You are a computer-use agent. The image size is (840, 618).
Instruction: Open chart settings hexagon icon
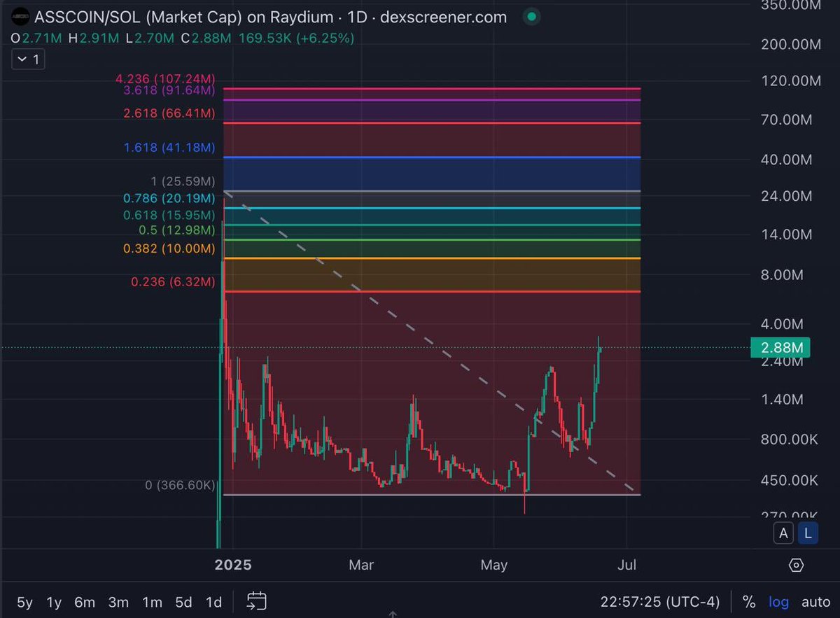pyautogui.click(x=796, y=565)
